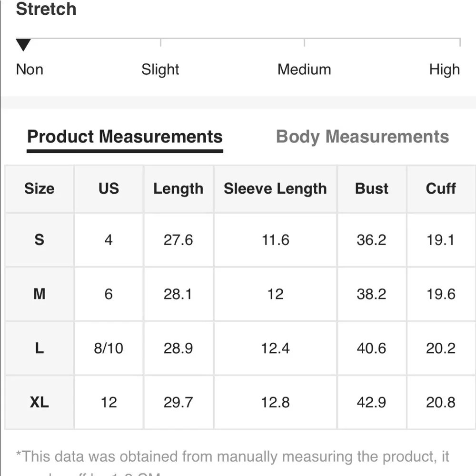Select the M size row label
Image resolution: width=476 pixels, height=476 pixels.
pos(40,294)
